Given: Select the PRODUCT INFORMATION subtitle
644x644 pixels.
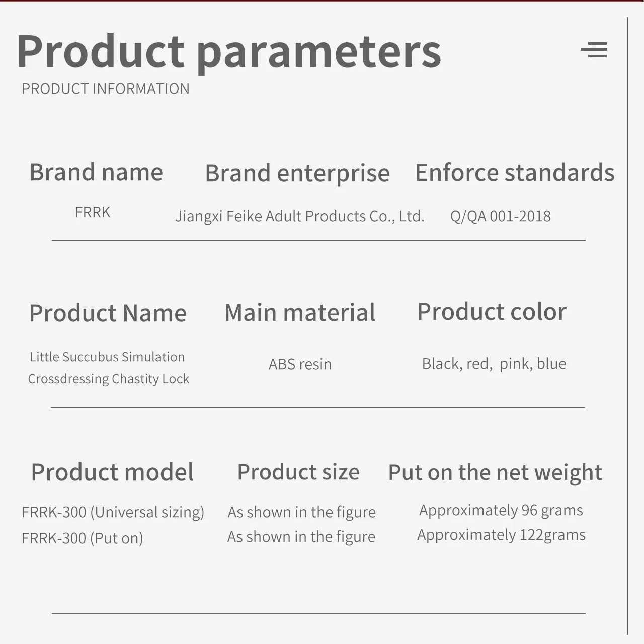Looking at the screenshot, I should click(106, 89).
